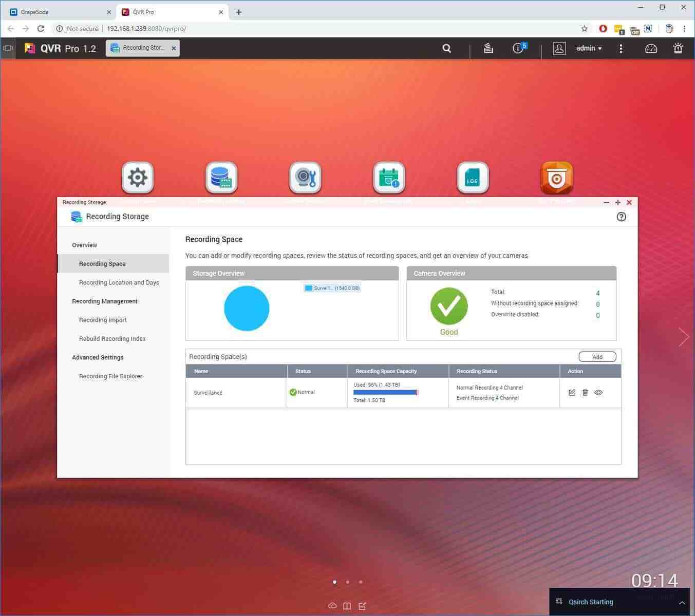This screenshot has width=695, height=616.
Task: Open the background tasks icon
Action: pyautogui.click(x=489, y=48)
